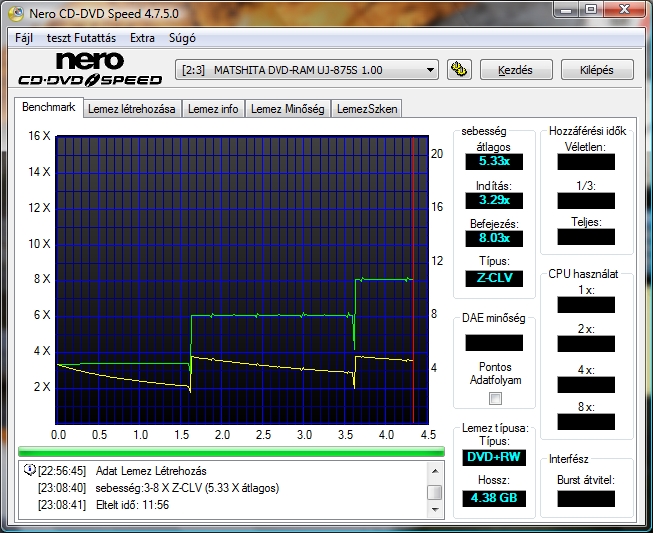
Task: Close the Nero CD-DVD Speed window
Action: pos(623,10)
